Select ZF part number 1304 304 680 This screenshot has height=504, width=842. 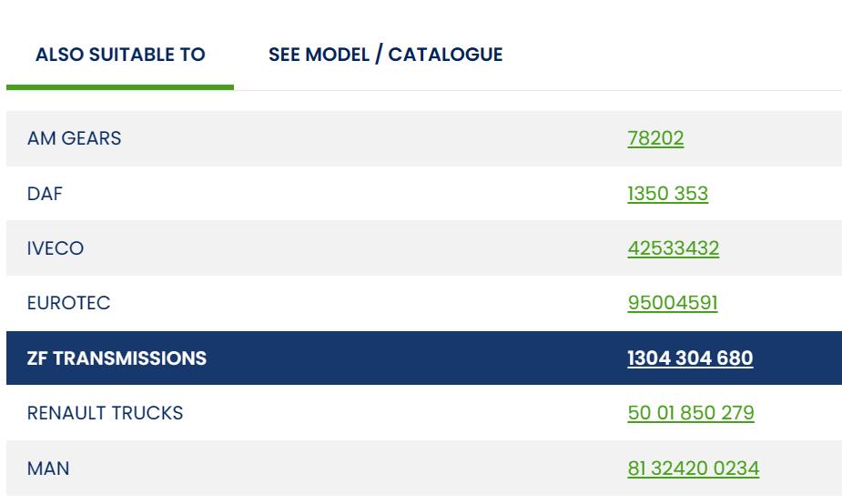point(690,358)
